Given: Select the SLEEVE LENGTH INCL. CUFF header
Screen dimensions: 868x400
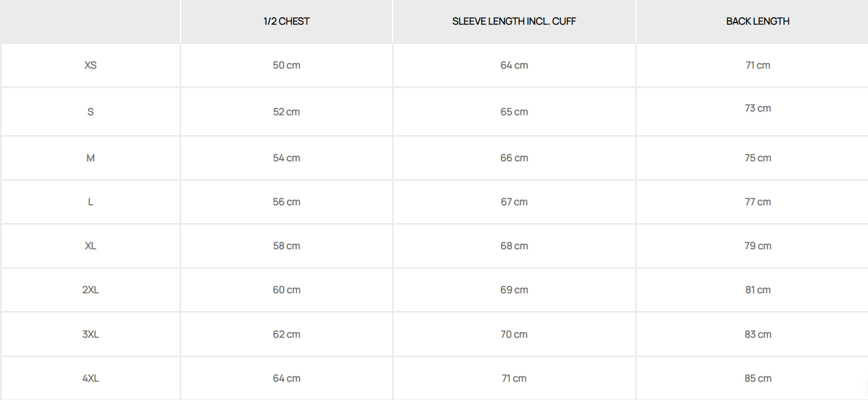Looking at the screenshot, I should [514, 21].
